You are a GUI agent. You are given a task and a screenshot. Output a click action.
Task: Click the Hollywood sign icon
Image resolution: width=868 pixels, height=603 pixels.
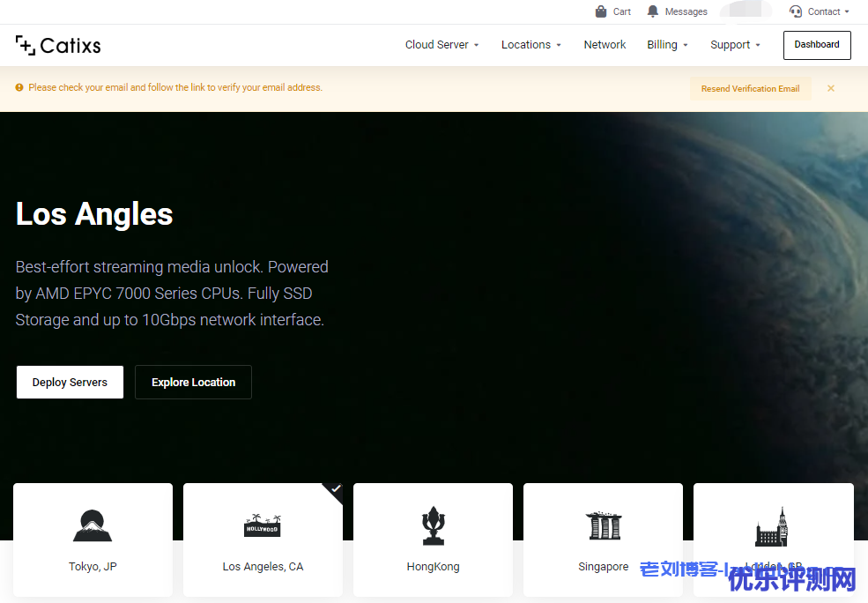(x=263, y=525)
